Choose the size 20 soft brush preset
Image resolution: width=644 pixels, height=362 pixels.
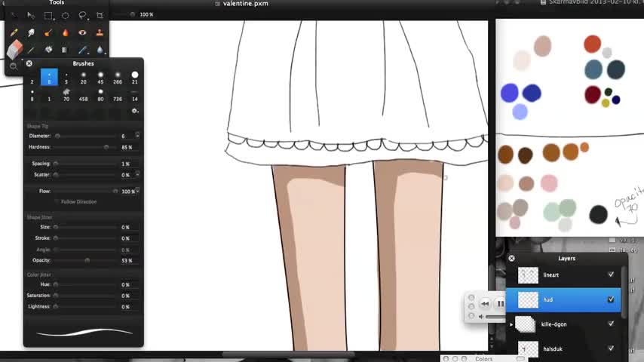click(84, 77)
